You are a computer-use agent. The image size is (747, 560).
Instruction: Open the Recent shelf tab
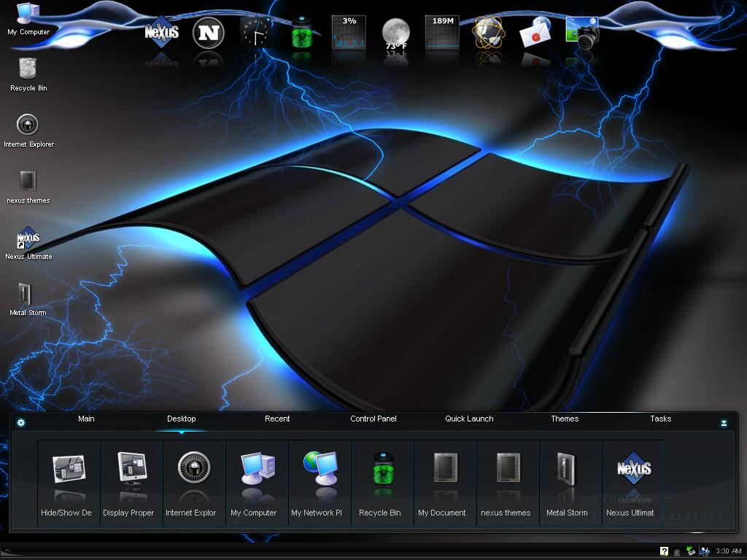point(277,419)
